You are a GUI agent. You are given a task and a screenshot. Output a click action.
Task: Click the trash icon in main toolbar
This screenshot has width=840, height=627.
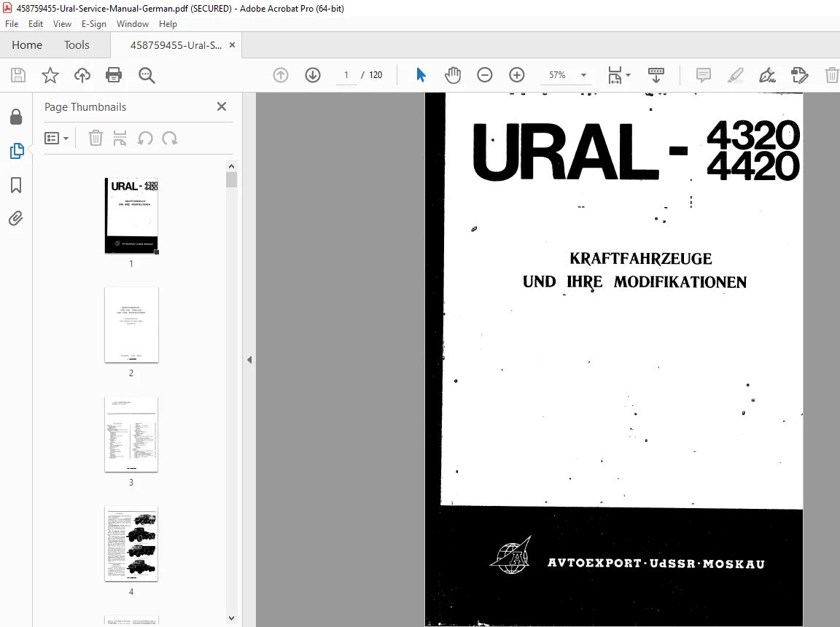click(831, 75)
